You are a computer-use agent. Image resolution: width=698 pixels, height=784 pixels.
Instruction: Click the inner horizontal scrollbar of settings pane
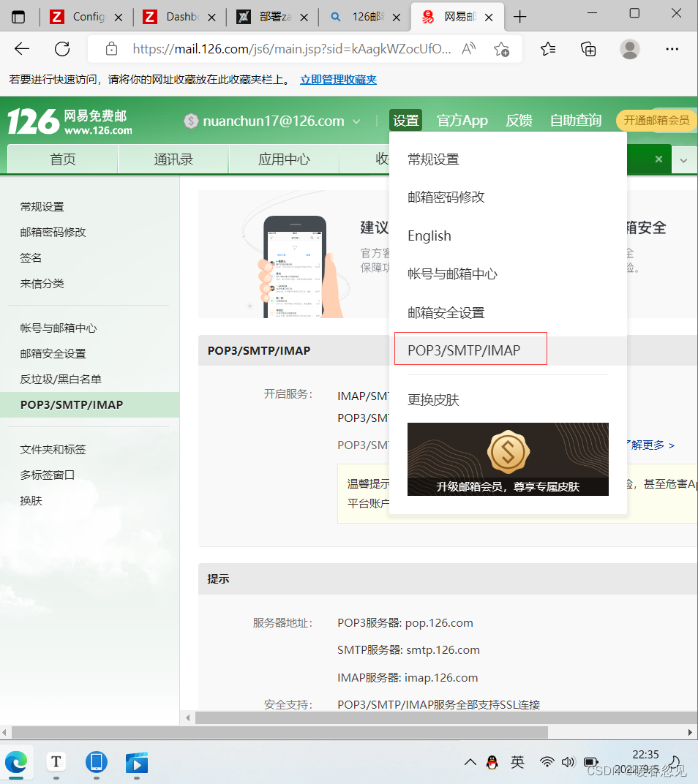pyautogui.click(x=446, y=717)
